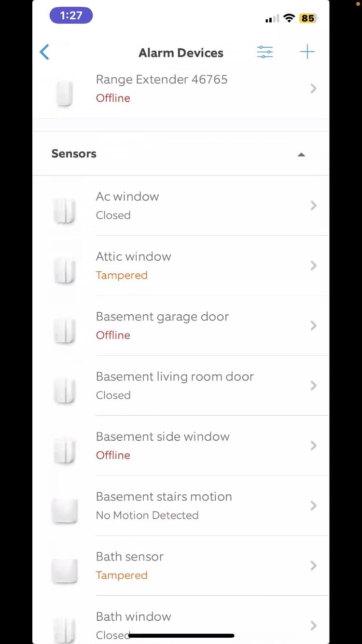Open Bath window sensor details chevron
Viewport: 362px width, 644px height.
(x=313, y=626)
